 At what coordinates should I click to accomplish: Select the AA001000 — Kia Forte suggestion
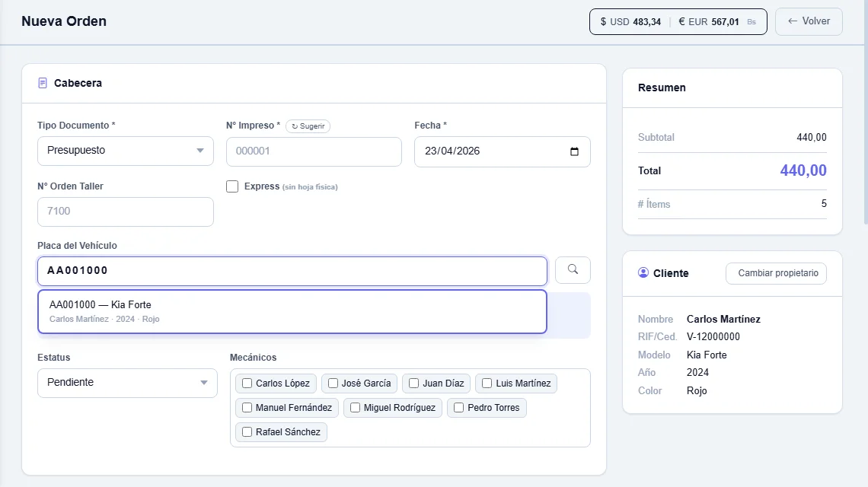pos(292,311)
